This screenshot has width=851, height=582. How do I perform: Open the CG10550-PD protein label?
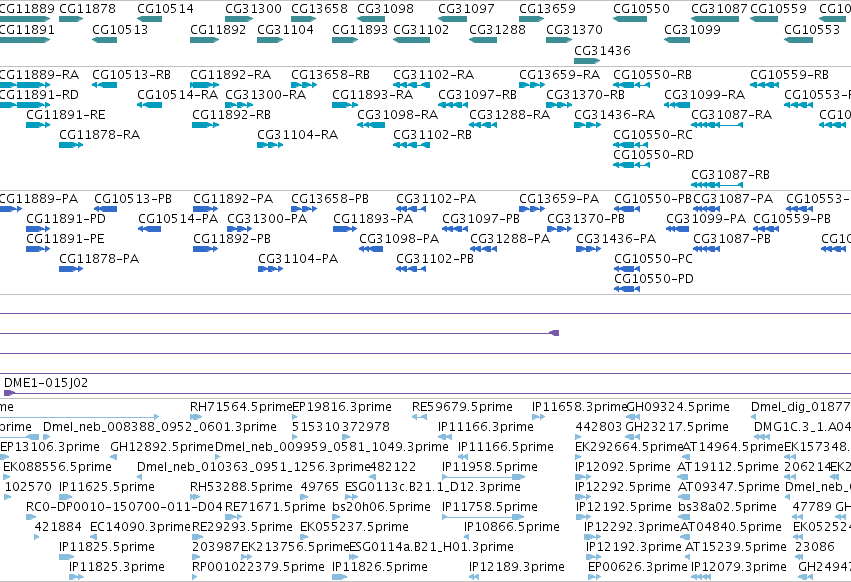tap(654, 279)
